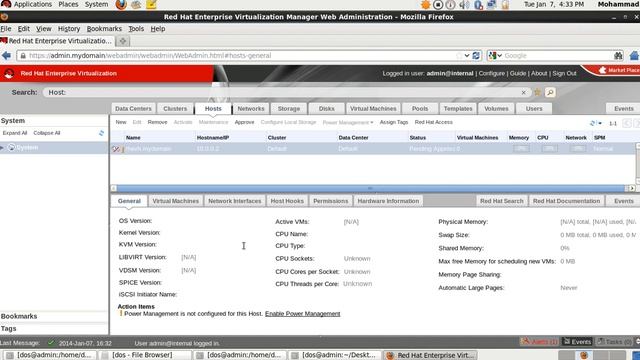Switch to dos File Browser taskbar window

[x=144, y=355]
